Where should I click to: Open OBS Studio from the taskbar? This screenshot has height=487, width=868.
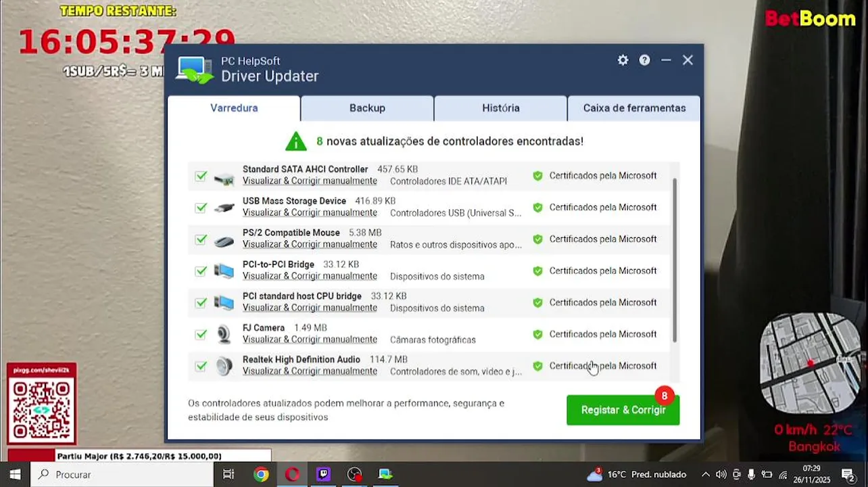point(354,474)
